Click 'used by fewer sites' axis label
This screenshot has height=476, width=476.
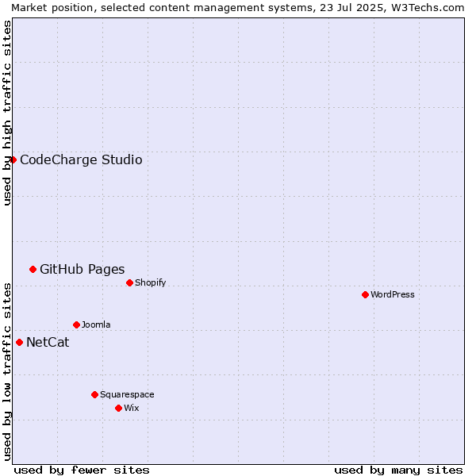click(x=82, y=470)
